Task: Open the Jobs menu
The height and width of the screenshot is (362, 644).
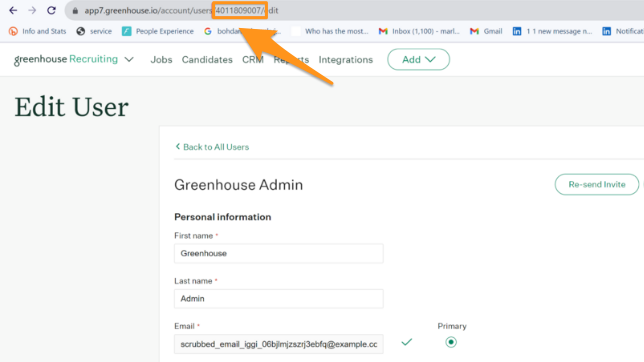Action: [x=161, y=60]
